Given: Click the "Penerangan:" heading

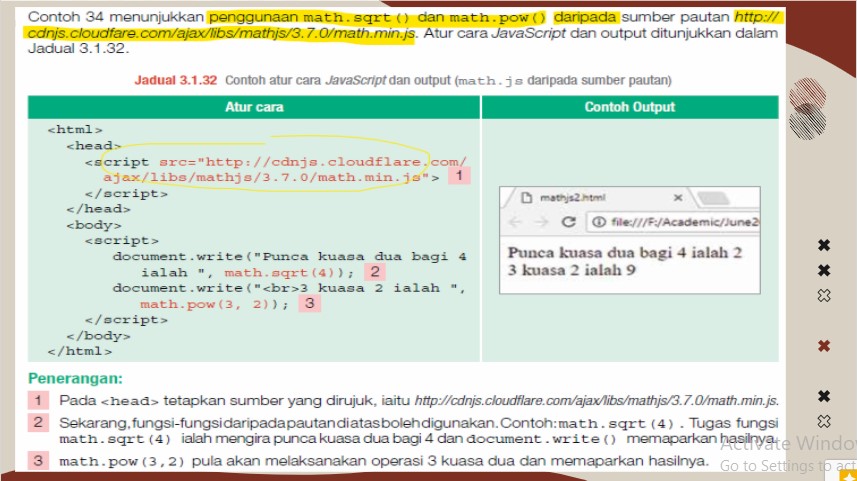Looking at the screenshot, I should pyautogui.click(x=75, y=378).
